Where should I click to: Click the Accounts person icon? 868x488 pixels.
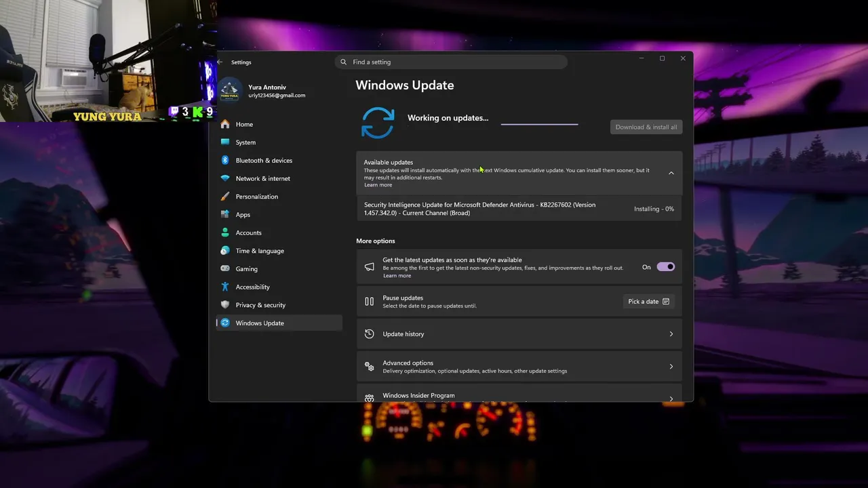pos(225,232)
